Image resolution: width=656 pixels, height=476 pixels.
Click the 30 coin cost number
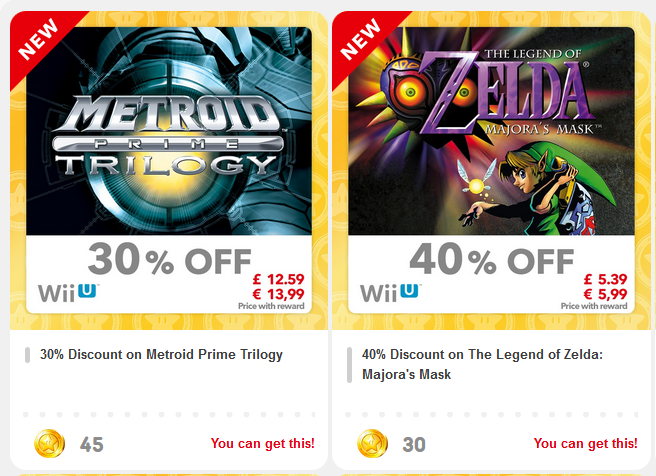414,444
